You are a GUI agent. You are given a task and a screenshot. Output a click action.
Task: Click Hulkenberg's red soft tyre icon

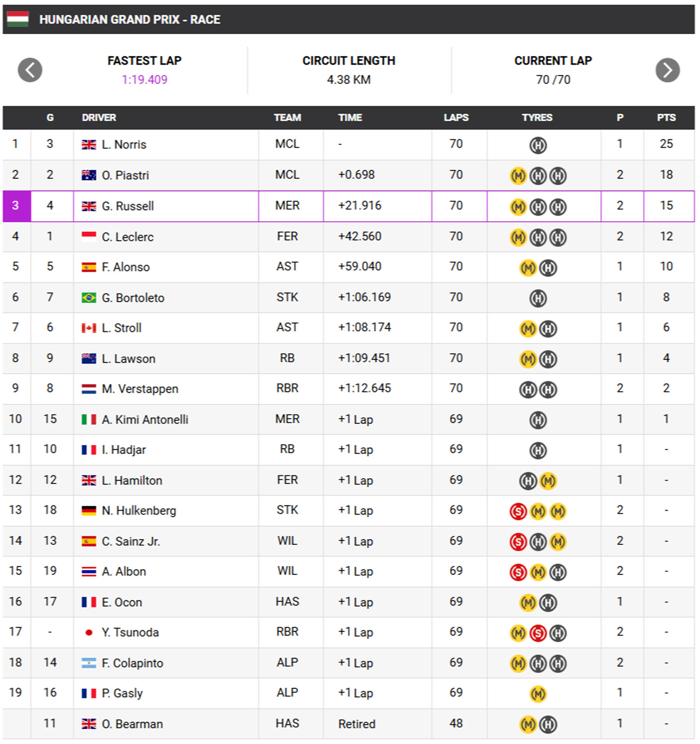[518, 512]
